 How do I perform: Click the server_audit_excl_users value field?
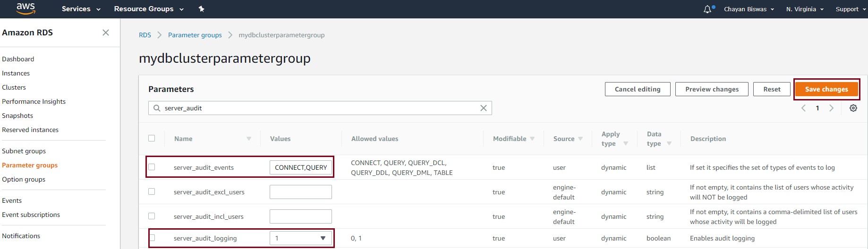[301, 192]
